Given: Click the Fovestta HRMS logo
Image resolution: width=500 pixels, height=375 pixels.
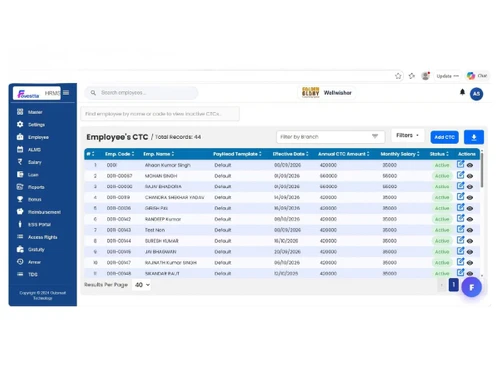Looking at the screenshot, I should 37,93.
